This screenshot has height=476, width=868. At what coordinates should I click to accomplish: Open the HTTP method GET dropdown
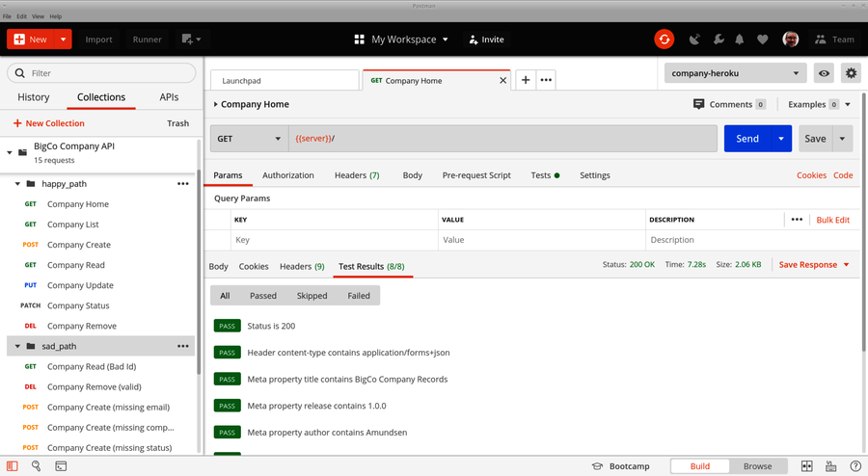click(249, 138)
